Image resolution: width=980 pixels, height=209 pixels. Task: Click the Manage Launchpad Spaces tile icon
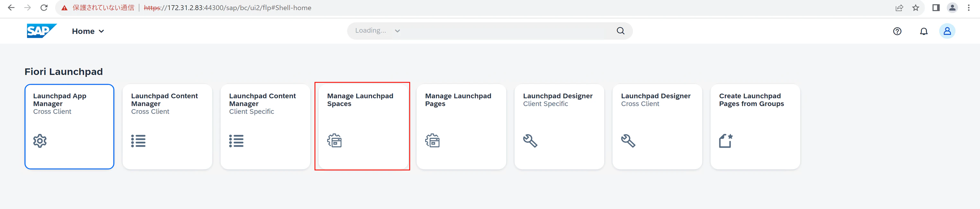click(x=334, y=141)
